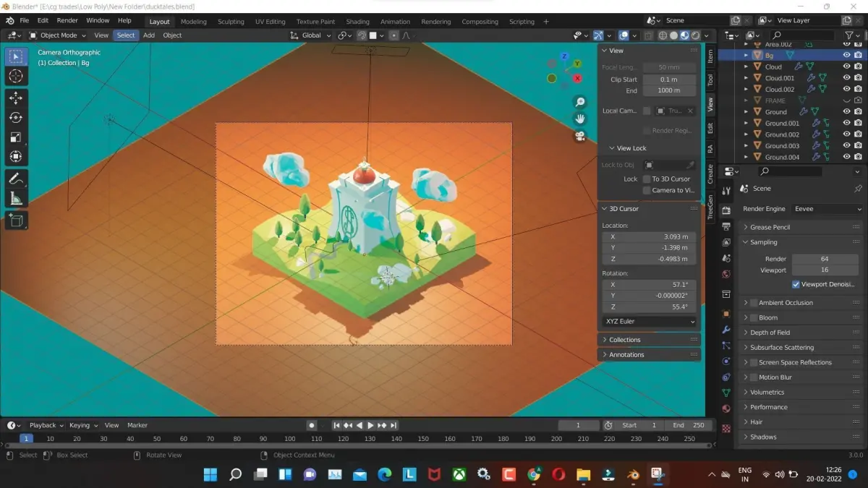Pick the Rotate tool
The height and width of the screenshot is (488, 868).
pyautogui.click(x=16, y=117)
